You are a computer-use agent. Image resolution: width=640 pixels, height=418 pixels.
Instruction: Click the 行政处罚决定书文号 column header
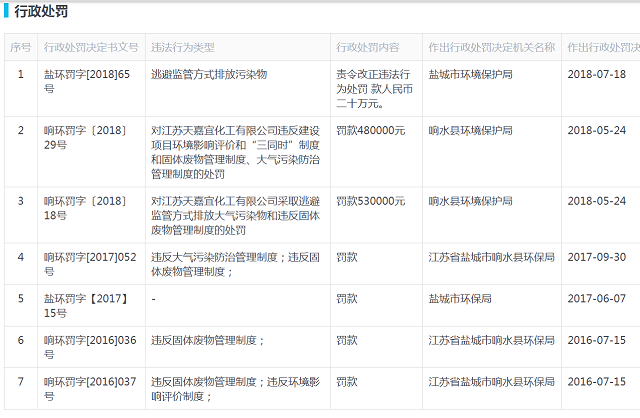pos(91,48)
